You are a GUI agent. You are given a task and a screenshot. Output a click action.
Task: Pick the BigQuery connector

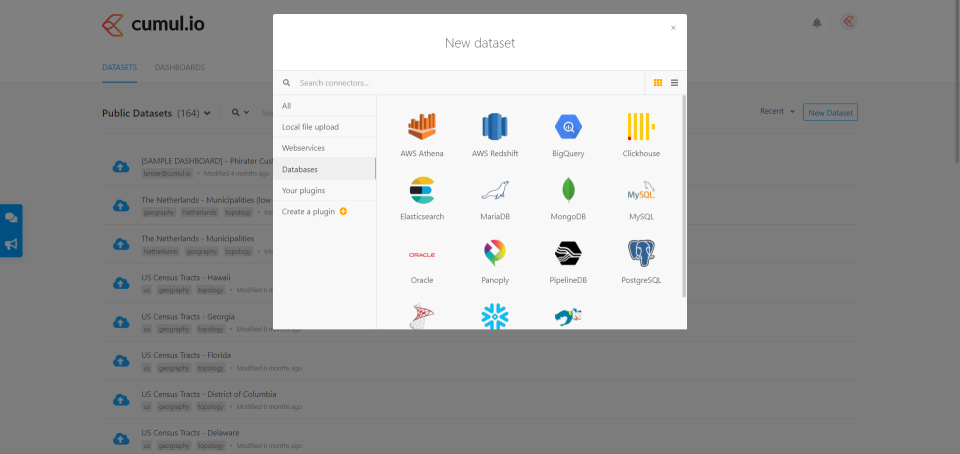click(x=568, y=135)
